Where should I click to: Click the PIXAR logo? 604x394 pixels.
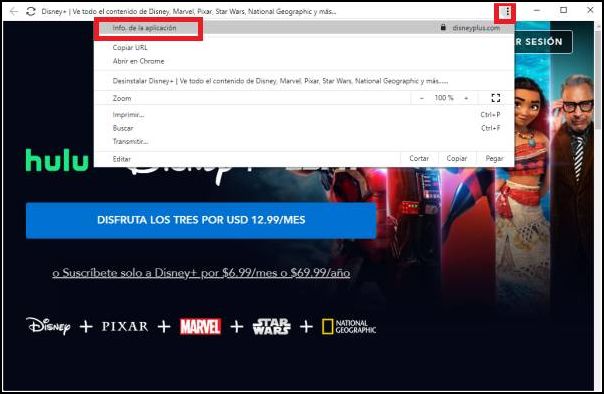(125, 327)
